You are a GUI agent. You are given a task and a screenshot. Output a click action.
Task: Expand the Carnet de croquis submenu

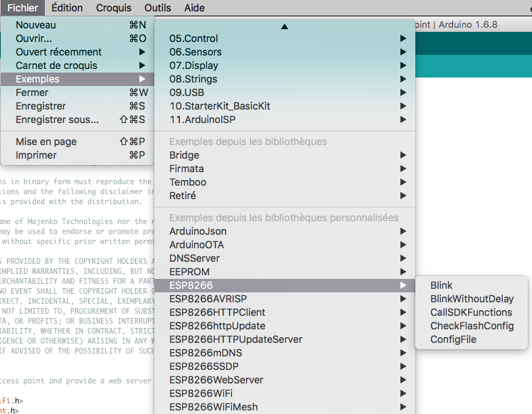click(x=78, y=65)
